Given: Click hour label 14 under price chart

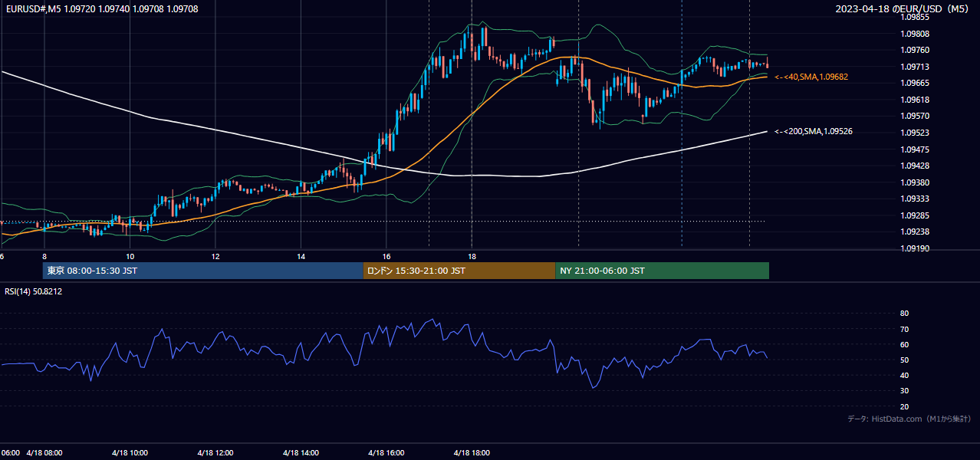Looking at the screenshot, I should [x=301, y=256].
